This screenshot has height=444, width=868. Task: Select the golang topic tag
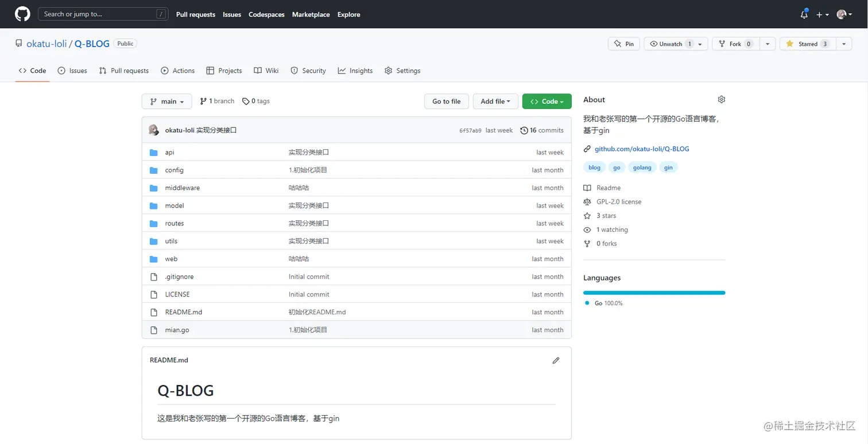click(x=642, y=168)
